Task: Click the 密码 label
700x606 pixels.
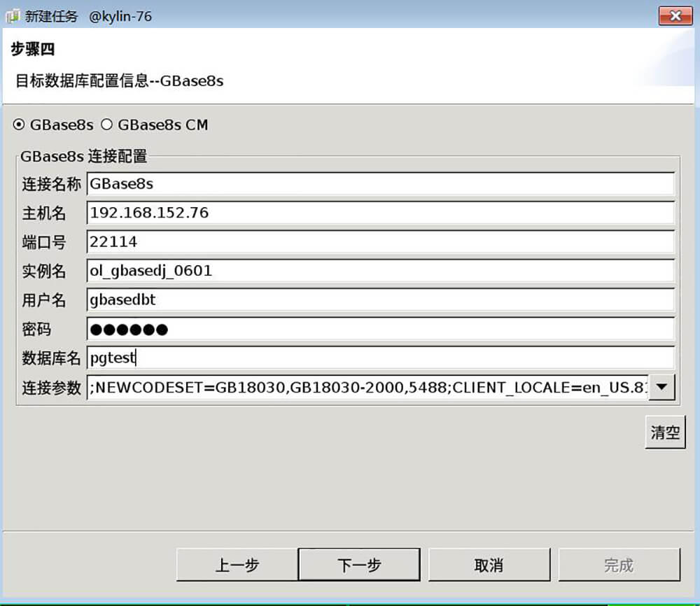Action: pyautogui.click(x=36, y=330)
